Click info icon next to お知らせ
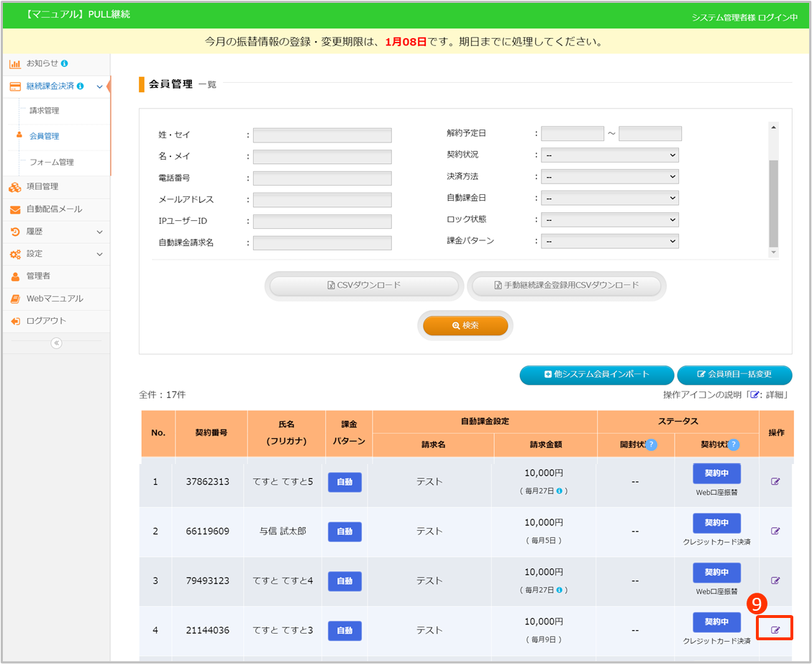 pos(65,63)
